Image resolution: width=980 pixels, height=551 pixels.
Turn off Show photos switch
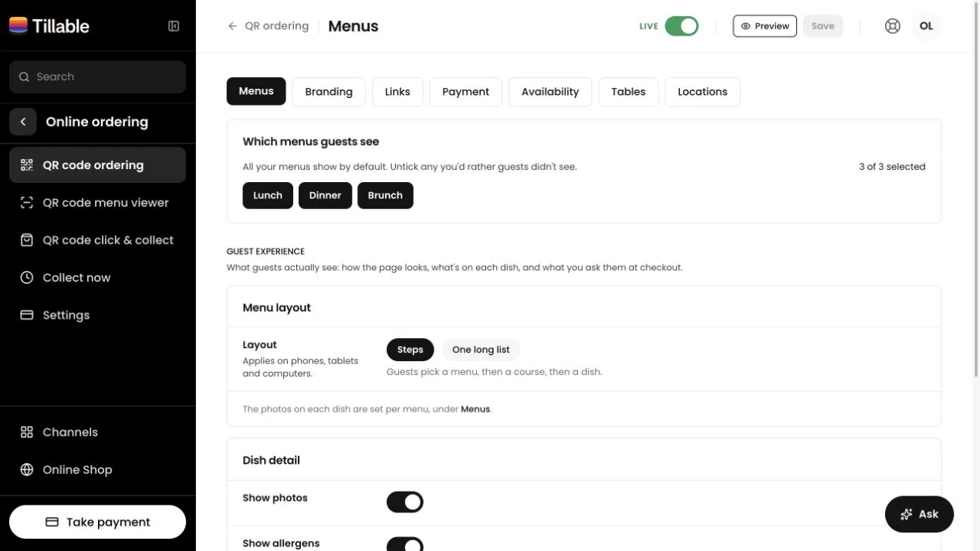(405, 502)
